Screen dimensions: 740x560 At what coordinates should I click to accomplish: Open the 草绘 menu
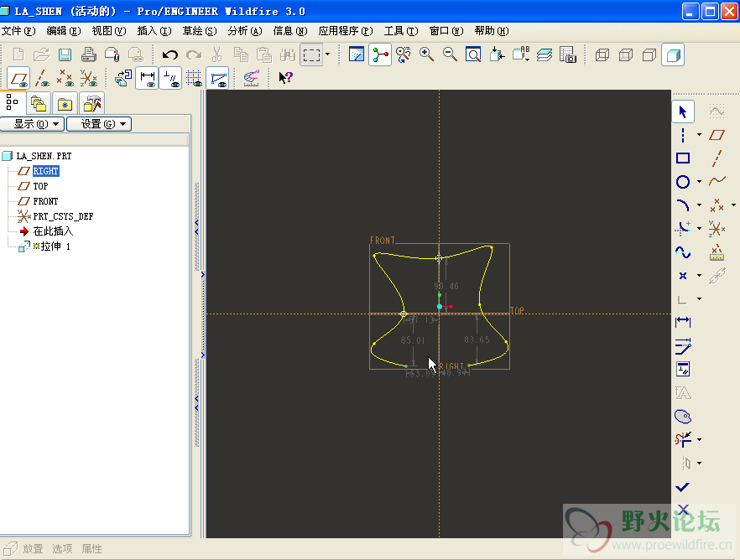[199, 31]
